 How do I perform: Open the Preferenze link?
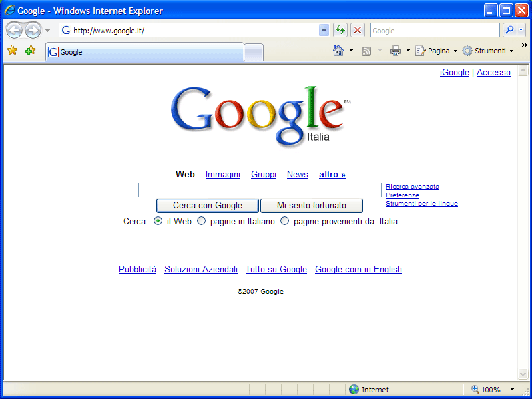coord(402,195)
